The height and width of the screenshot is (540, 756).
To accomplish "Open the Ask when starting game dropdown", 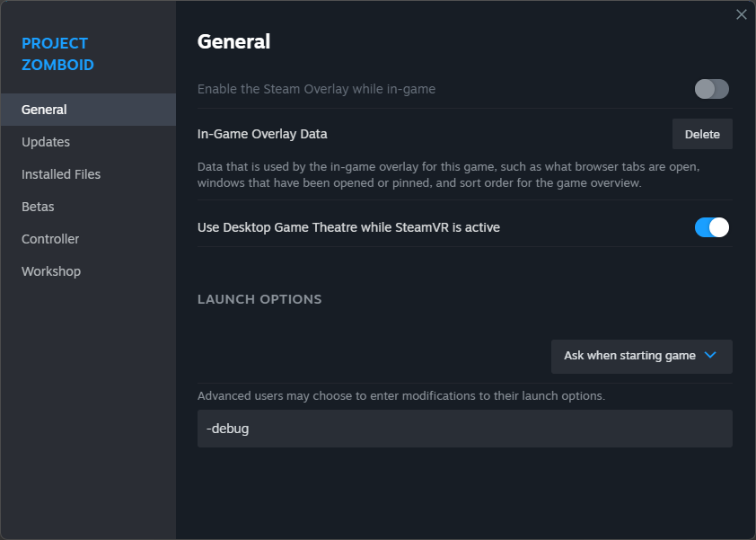I will 641,356.
